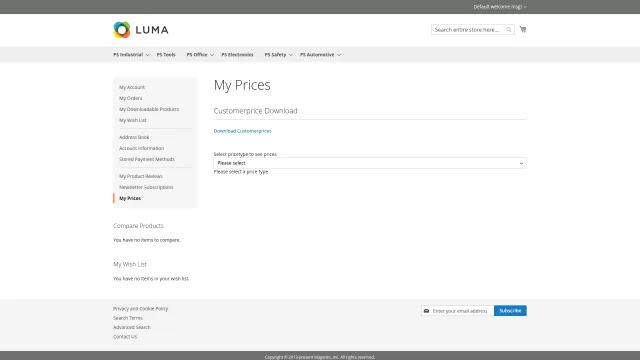640x360 pixels.
Task: Open Address Book in sidebar
Action: click(x=134, y=138)
